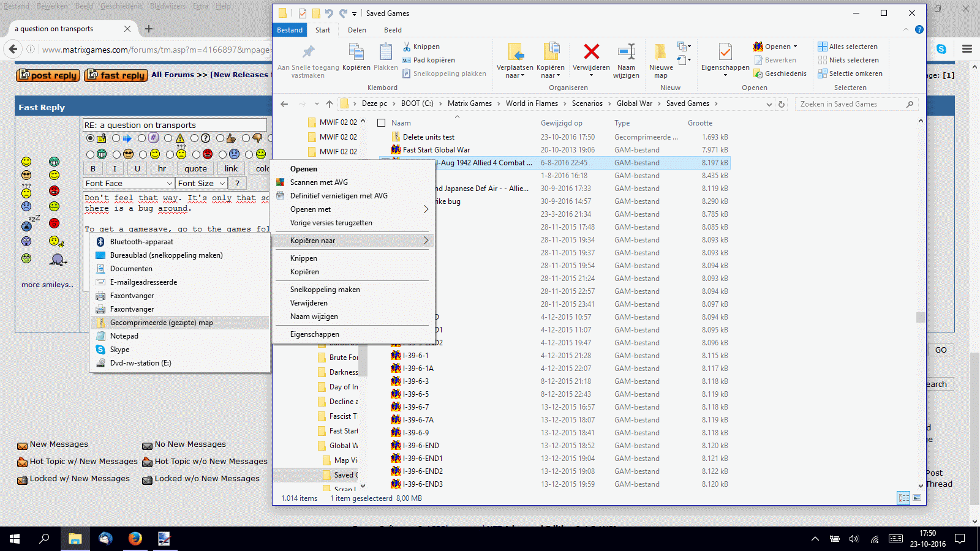Click the file list vertical scrollbar thumb

click(920, 317)
